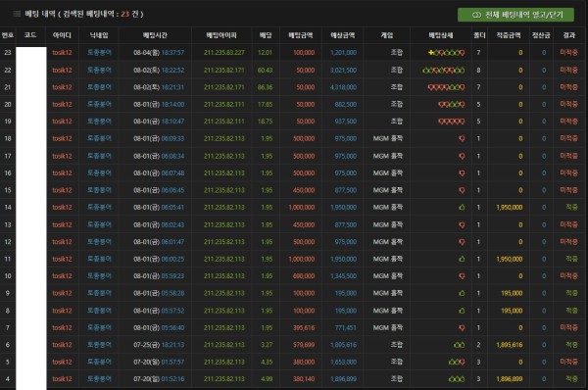Click the 베팅상세 column header
This screenshot has height=390, width=588.
pos(441,35)
